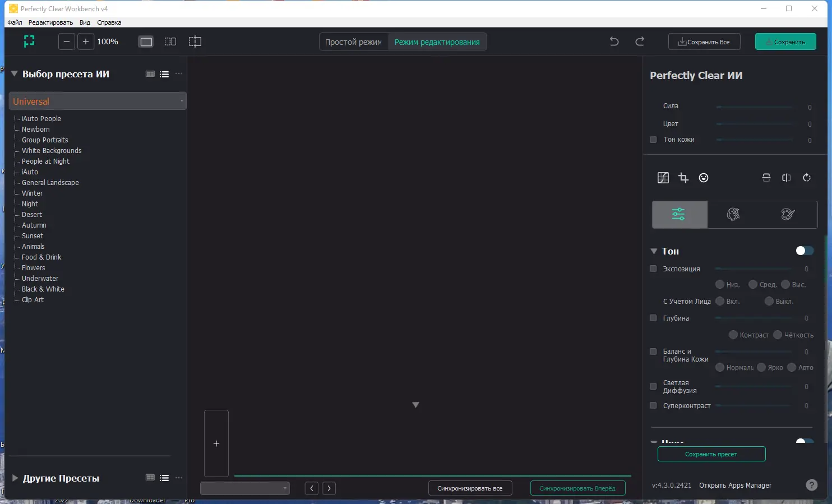
Task: Click the Цвет slider track
Action: click(755, 124)
